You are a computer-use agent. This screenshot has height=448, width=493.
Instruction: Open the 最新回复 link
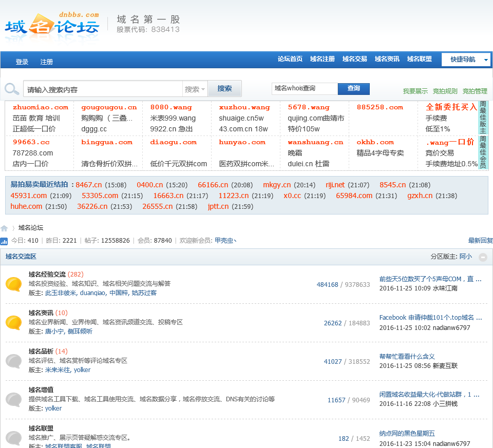[480, 241]
